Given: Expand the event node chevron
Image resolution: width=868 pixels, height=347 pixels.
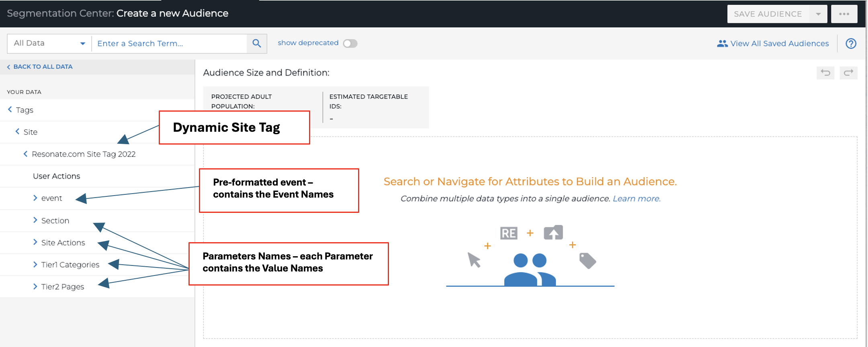Looking at the screenshot, I should pos(35,198).
